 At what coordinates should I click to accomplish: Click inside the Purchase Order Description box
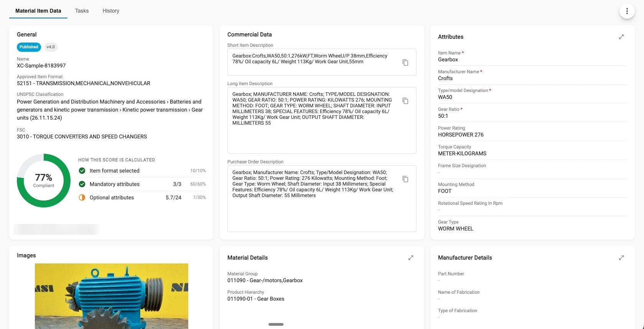click(322, 199)
